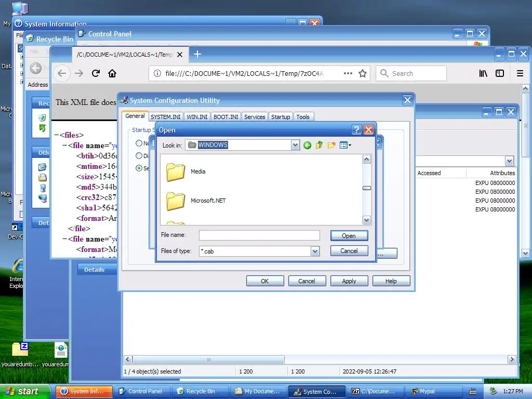Viewport: 532px width, 399px height.
Task: Open the browser hamburger menu
Action: [520, 73]
